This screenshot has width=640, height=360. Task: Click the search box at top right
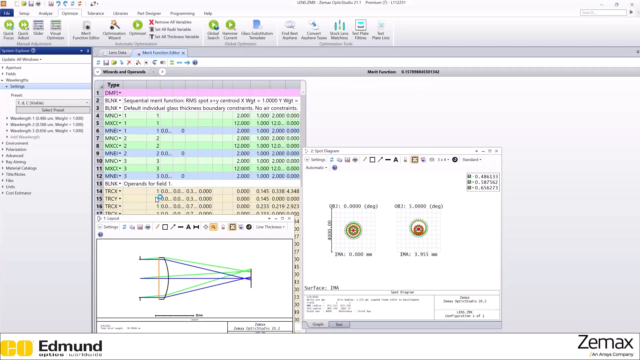coord(603,13)
